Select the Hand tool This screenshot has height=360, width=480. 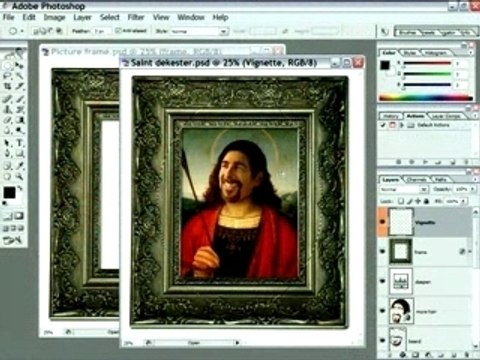coord(8,176)
